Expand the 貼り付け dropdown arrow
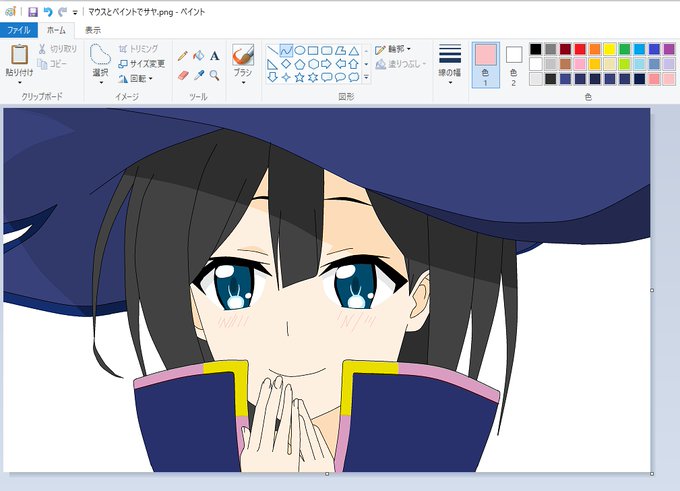Image resolution: width=680 pixels, height=491 pixels. 20,82
